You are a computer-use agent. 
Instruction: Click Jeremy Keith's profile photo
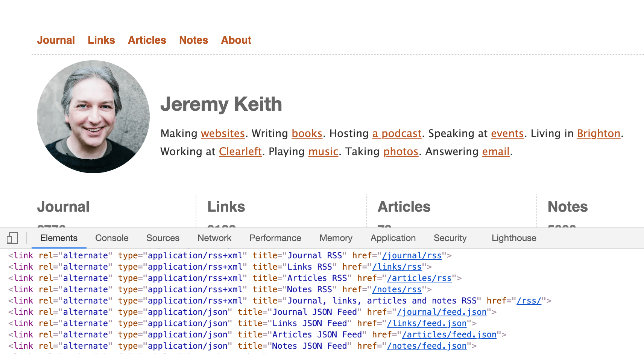click(93, 117)
